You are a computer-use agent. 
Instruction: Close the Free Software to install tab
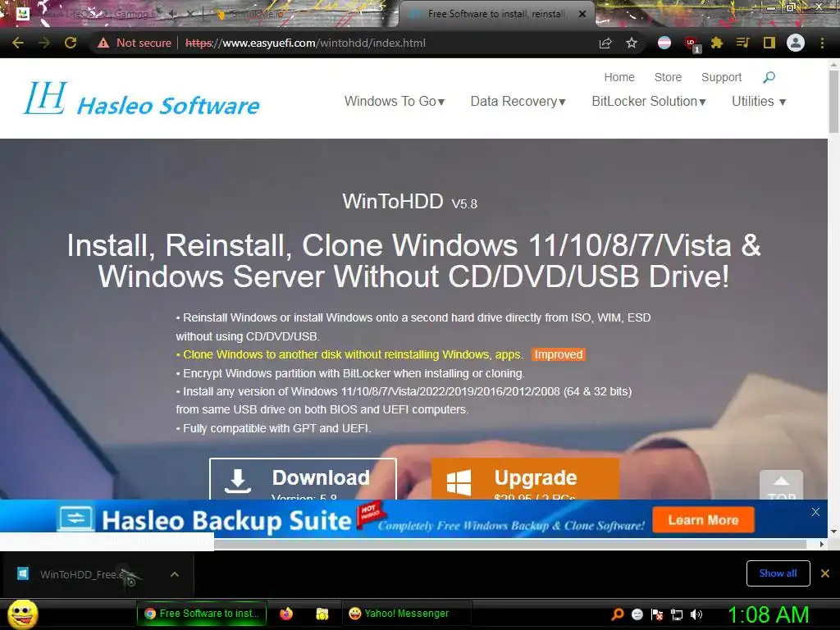pos(582,14)
